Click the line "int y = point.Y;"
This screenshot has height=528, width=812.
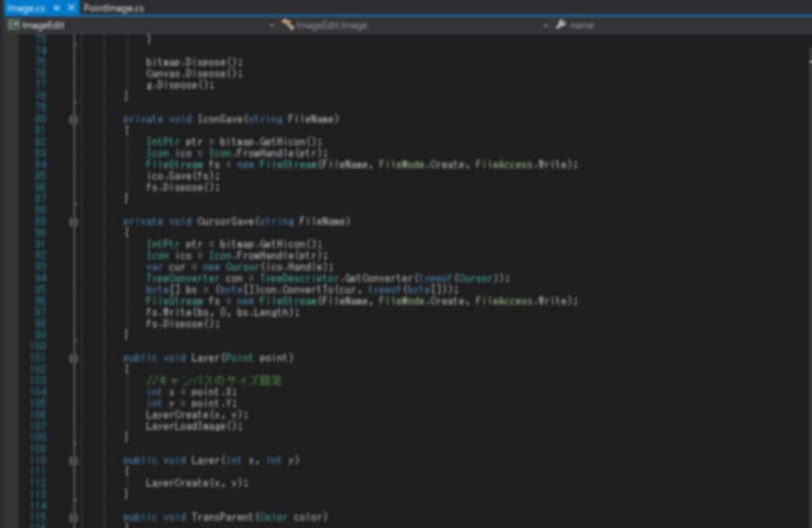[x=191, y=403]
